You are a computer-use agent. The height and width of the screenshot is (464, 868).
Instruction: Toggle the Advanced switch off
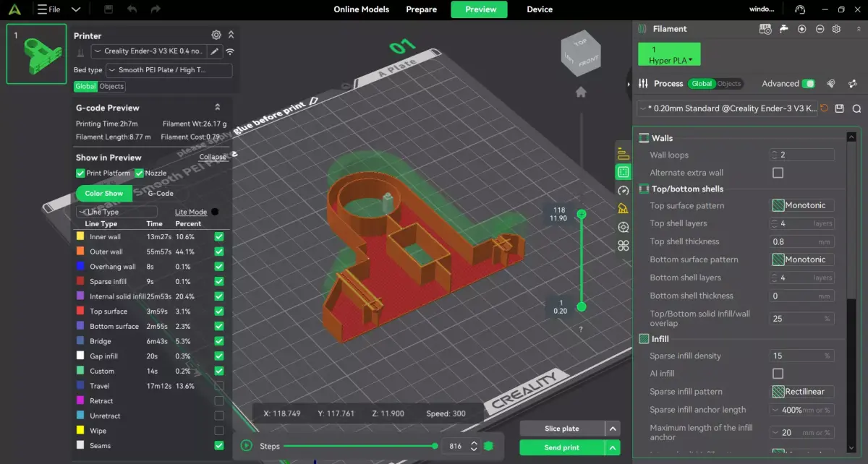click(809, 83)
